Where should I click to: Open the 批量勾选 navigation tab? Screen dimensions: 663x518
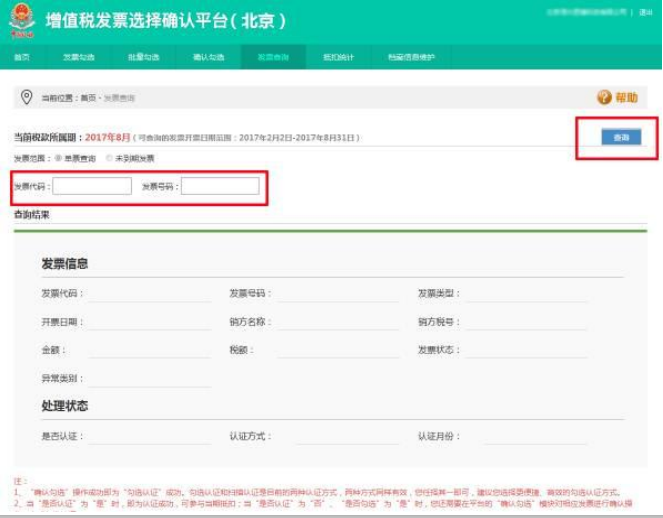(143, 57)
